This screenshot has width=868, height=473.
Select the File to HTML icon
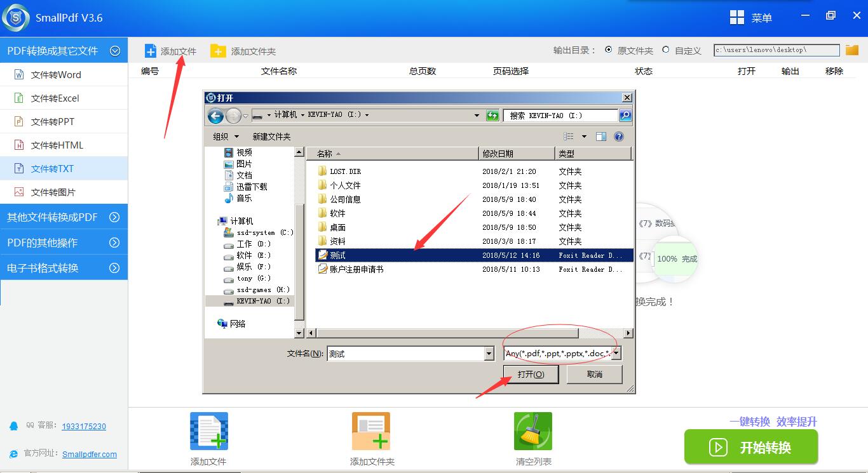coord(19,145)
